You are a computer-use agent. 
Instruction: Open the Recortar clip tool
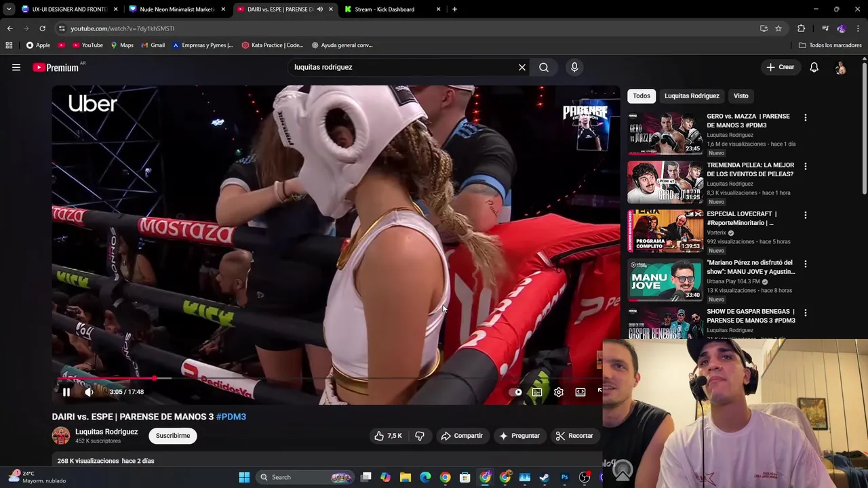click(x=574, y=436)
